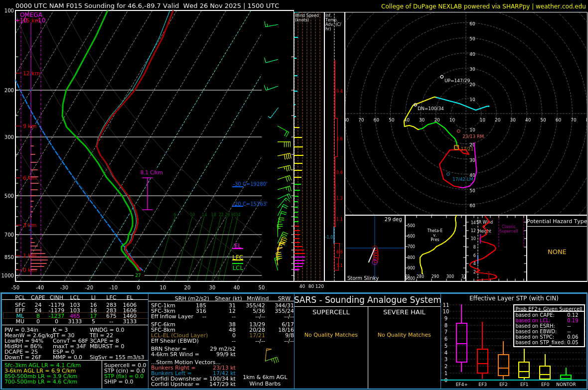Click the Corfidi Downshear = 100/34 kt line
The height and width of the screenshot is (390, 588).
tap(193, 379)
